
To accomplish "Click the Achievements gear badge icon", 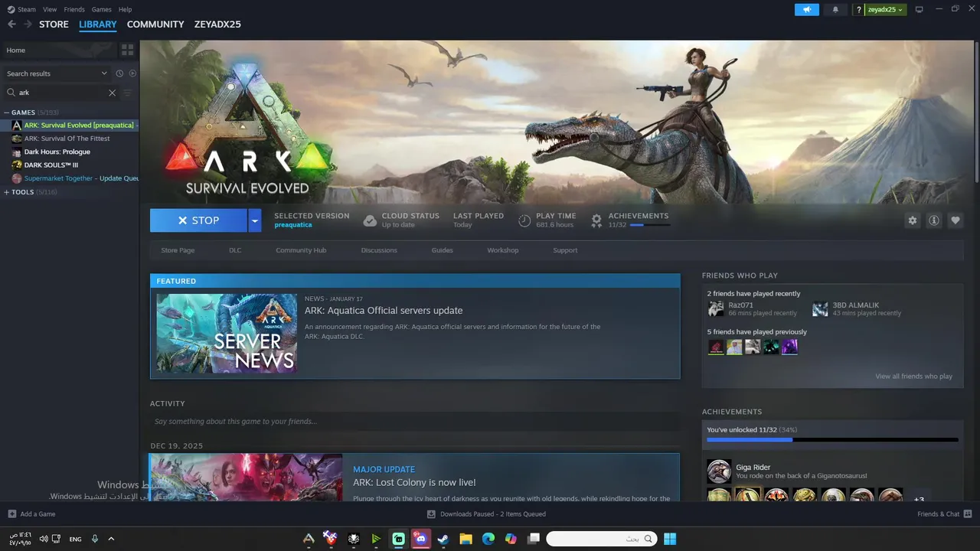I will (596, 220).
